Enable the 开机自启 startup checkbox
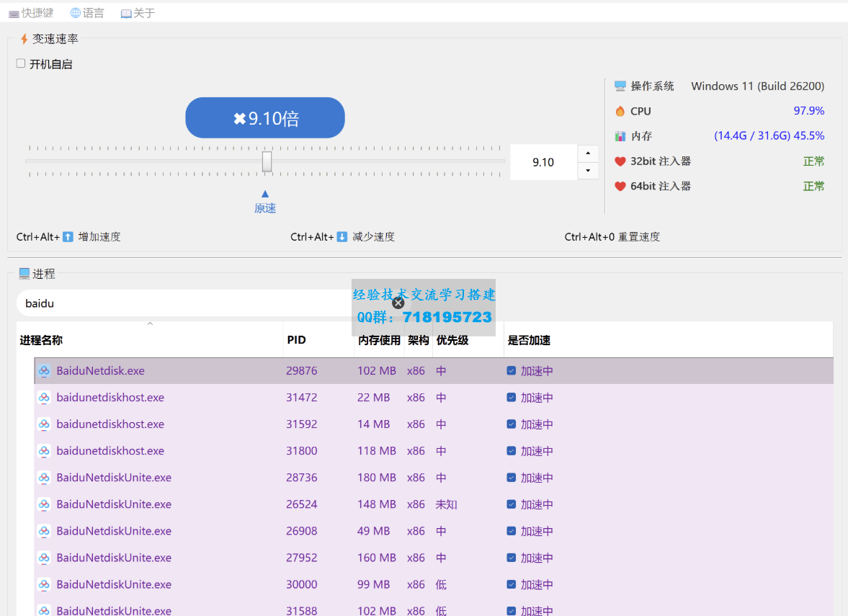 click(x=21, y=63)
